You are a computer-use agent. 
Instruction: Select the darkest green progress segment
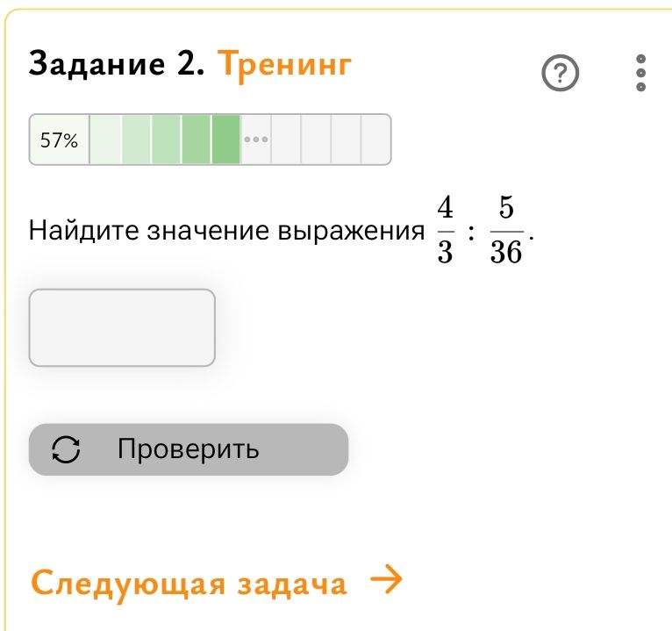pyautogui.click(x=225, y=140)
